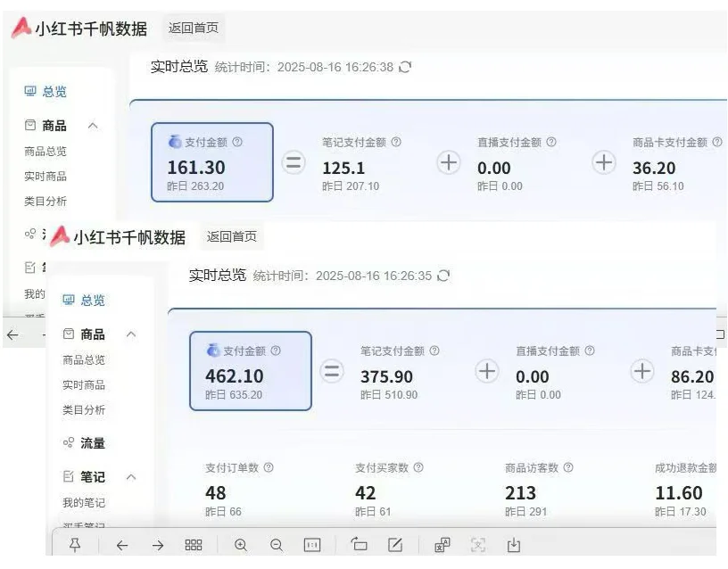The image size is (728, 569).
Task: Open the edit image pencil icon
Action: 395,545
